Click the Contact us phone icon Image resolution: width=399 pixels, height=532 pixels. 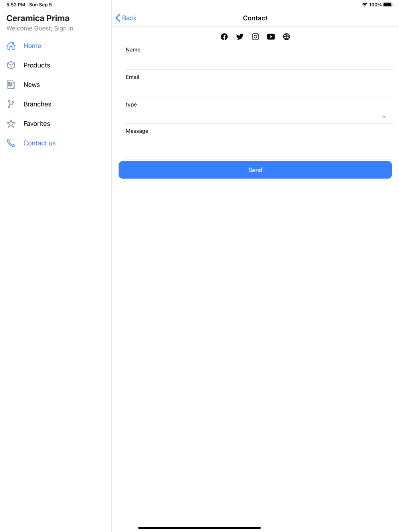11,143
